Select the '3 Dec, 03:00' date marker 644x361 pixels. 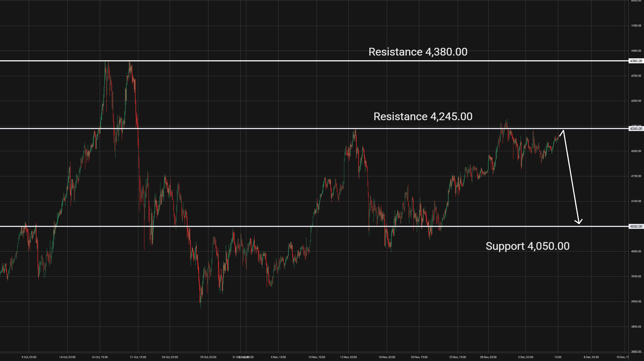pos(526,357)
